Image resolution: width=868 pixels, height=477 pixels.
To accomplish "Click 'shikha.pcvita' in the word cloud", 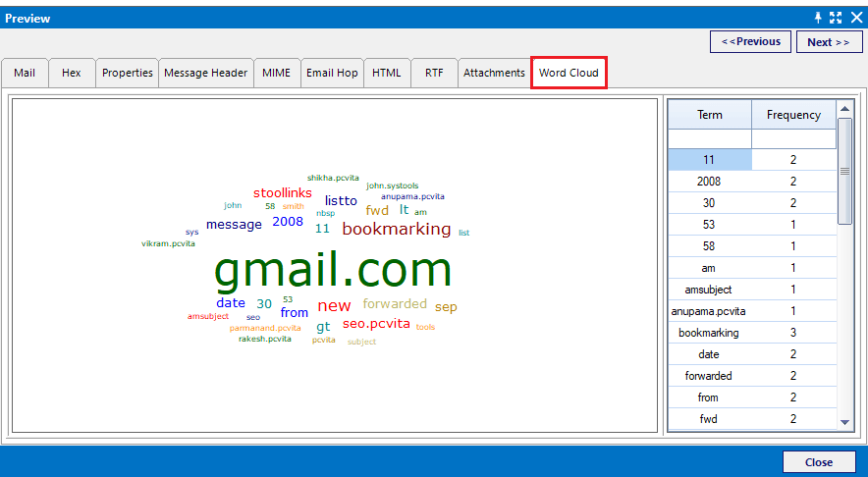I will pos(333,179).
